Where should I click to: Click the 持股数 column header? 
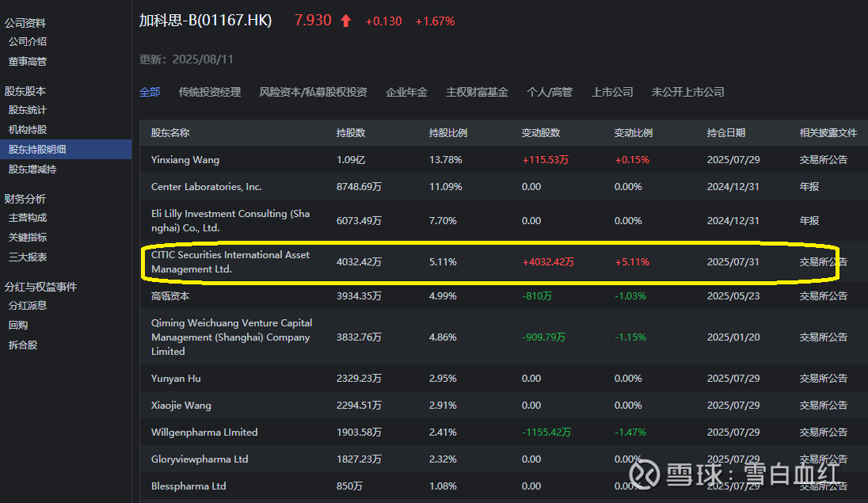click(x=351, y=133)
